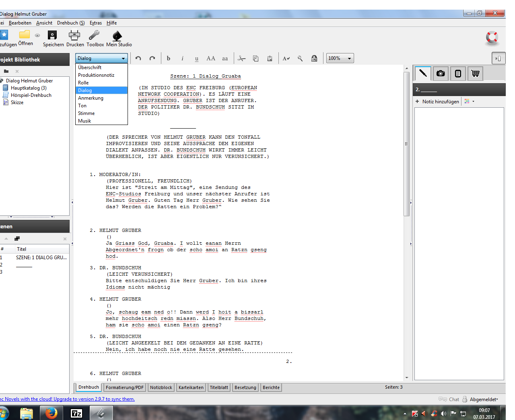Open the Drehbuch menu

tap(70, 23)
